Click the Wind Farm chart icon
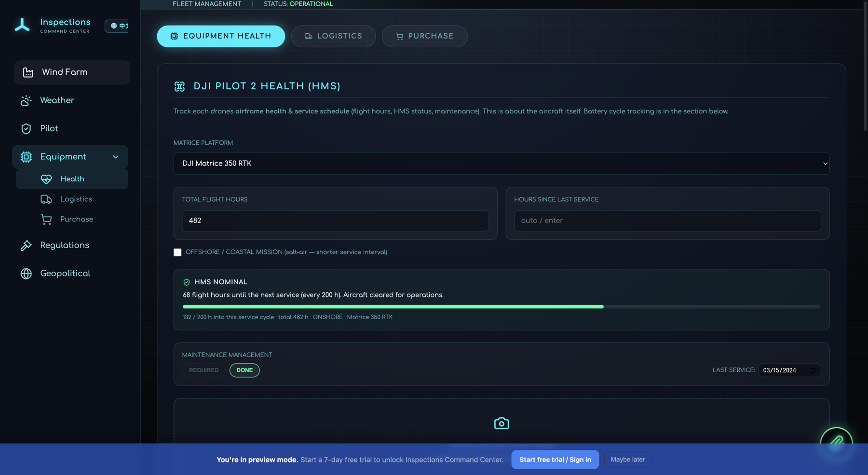Viewport: 868px width, 475px height. pyautogui.click(x=28, y=72)
